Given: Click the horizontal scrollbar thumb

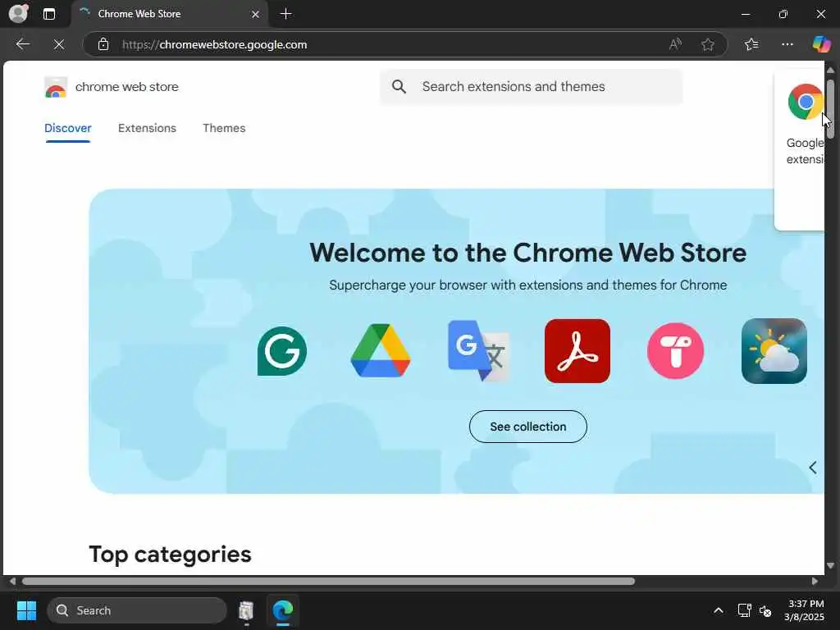Looking at the screenshot, I should [328, 582].
